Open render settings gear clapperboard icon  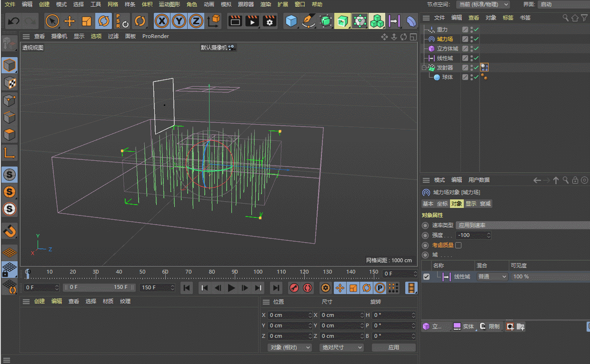tap(270, 21)
